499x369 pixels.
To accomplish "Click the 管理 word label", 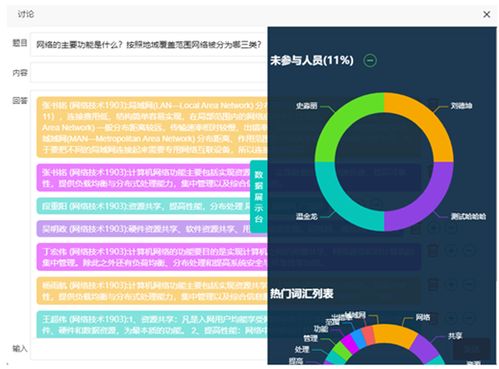I will (x=311, y=338).
